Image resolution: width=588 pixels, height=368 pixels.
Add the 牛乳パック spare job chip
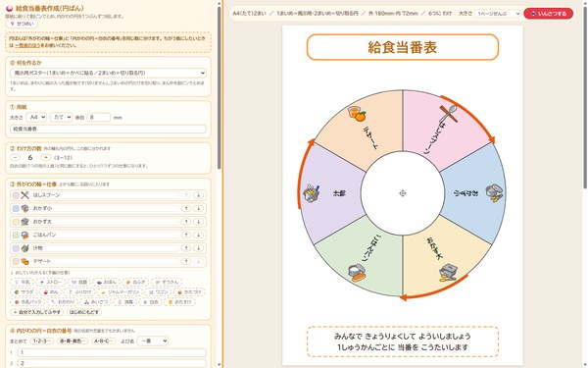pos(27,302)
